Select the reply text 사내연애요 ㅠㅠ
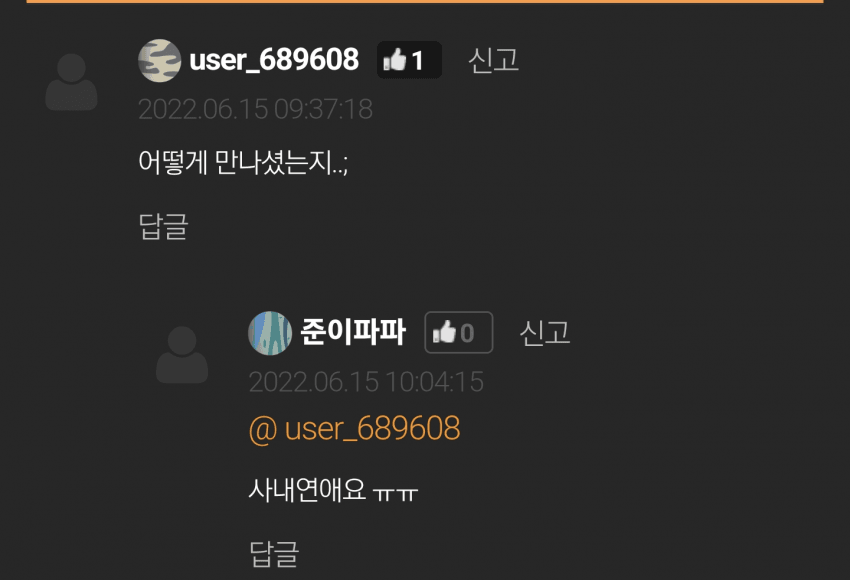The height and width of the screenshot is (580, 850). [x=333, y=489]
